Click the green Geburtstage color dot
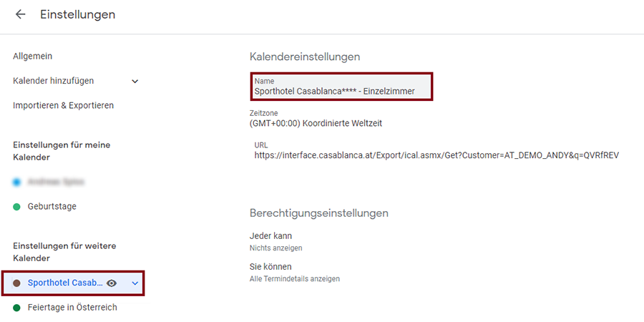This screenshot has width=644, height=322. [16, 207]
